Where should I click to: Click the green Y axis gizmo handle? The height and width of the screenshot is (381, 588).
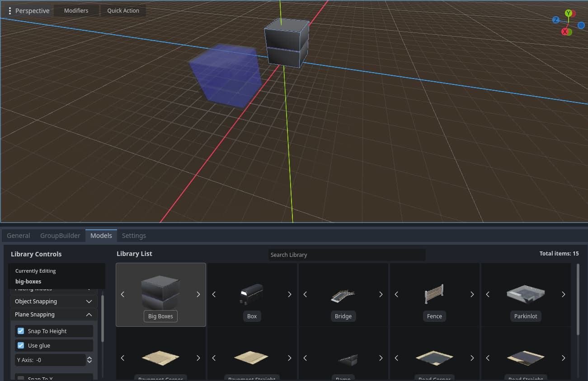tap(569, 13)
